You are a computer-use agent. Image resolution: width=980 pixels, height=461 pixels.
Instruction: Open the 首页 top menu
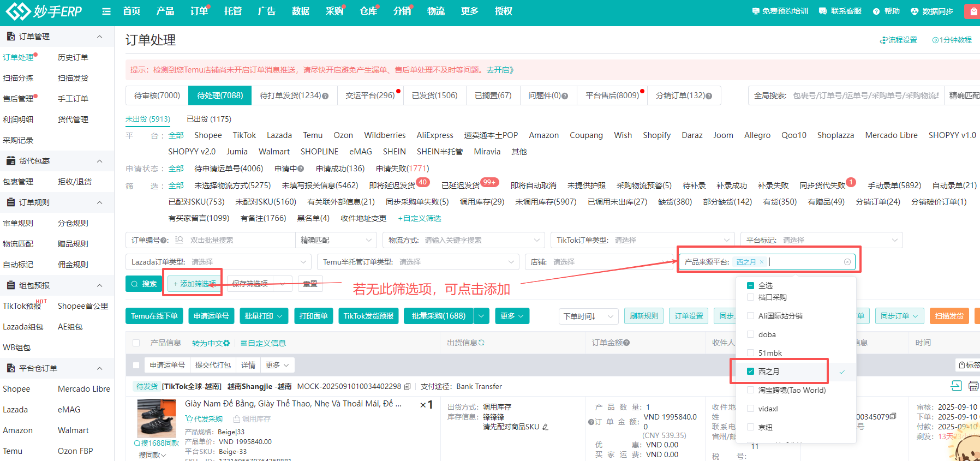pos(132,11)
